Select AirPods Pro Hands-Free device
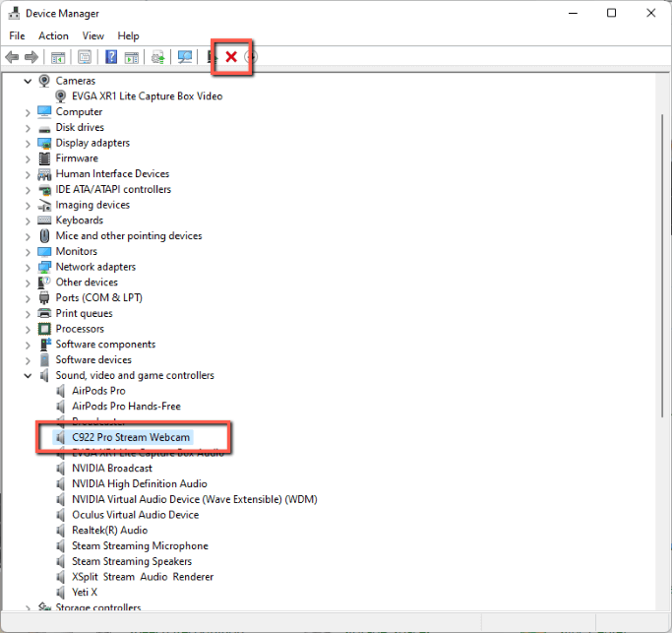 [126, 407]
